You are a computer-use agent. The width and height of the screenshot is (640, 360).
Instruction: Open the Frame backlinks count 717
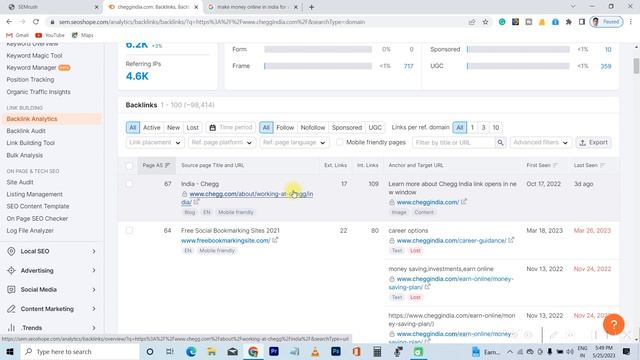click(409, 66)
